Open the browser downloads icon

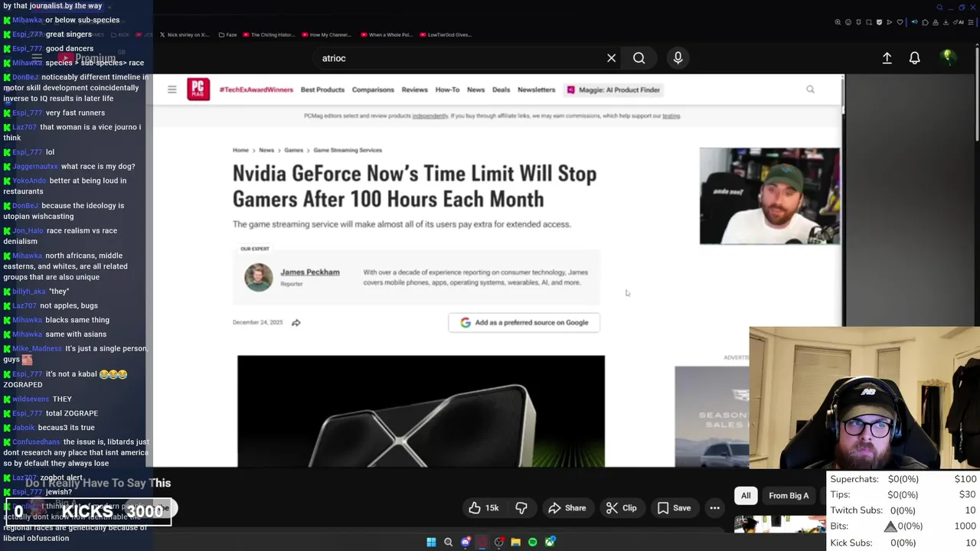coord(946,22)
